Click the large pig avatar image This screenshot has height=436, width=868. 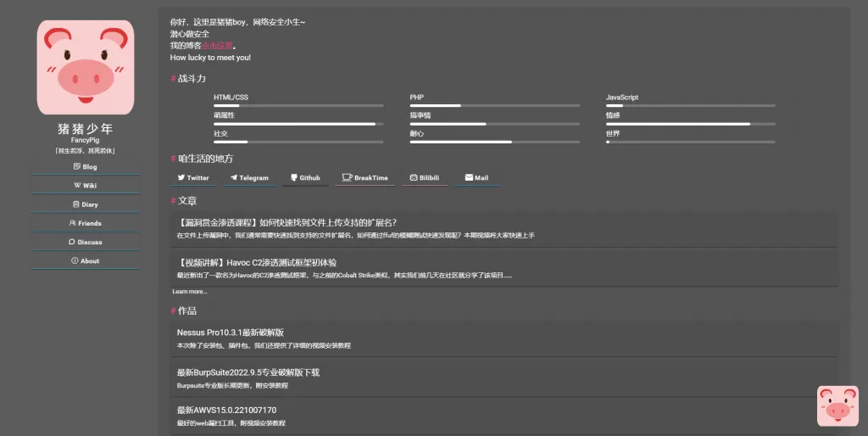point(86,67)
